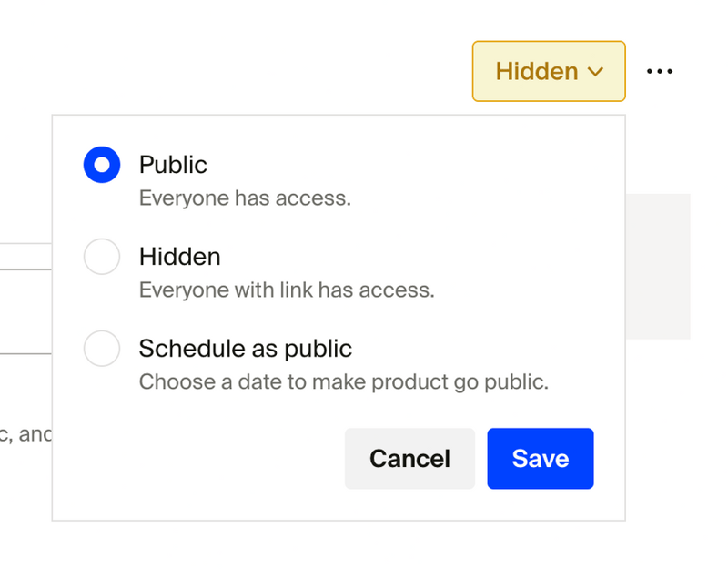
Task: Click the chevron on the Hidden button
Action: pos(596,71)
